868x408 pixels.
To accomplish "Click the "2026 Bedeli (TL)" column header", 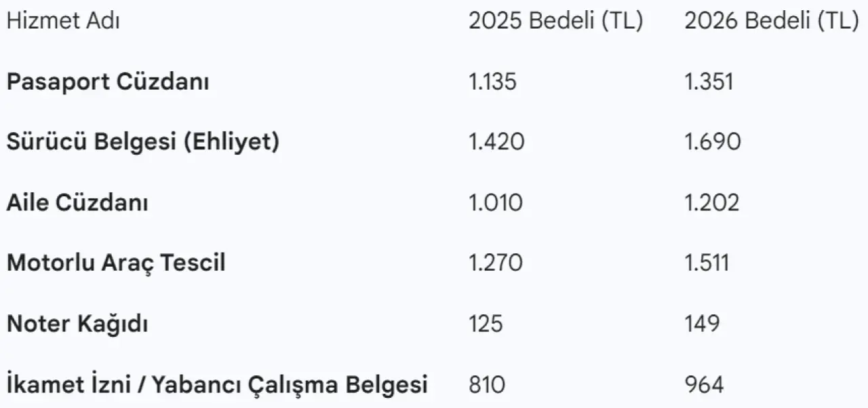I will (771, 22).
